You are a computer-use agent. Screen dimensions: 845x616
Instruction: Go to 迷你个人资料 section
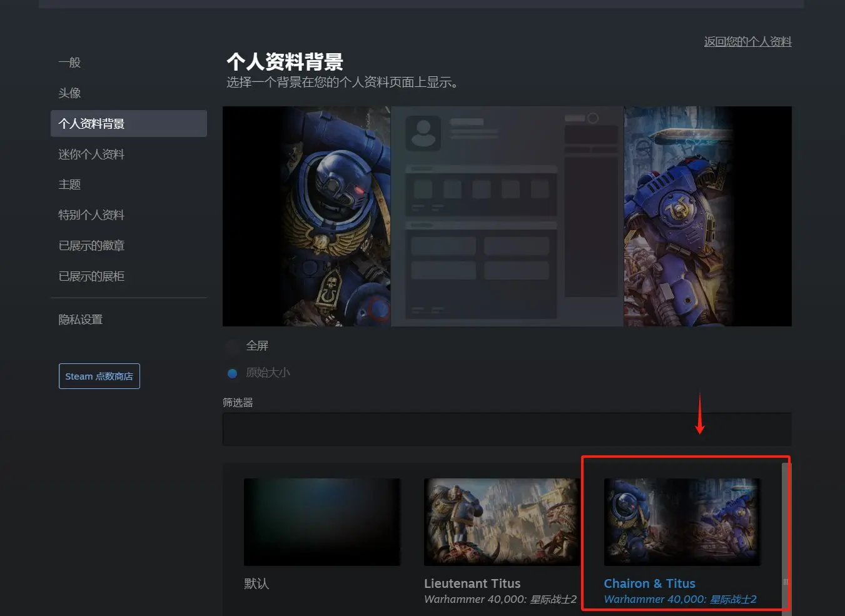pos(91,154)
